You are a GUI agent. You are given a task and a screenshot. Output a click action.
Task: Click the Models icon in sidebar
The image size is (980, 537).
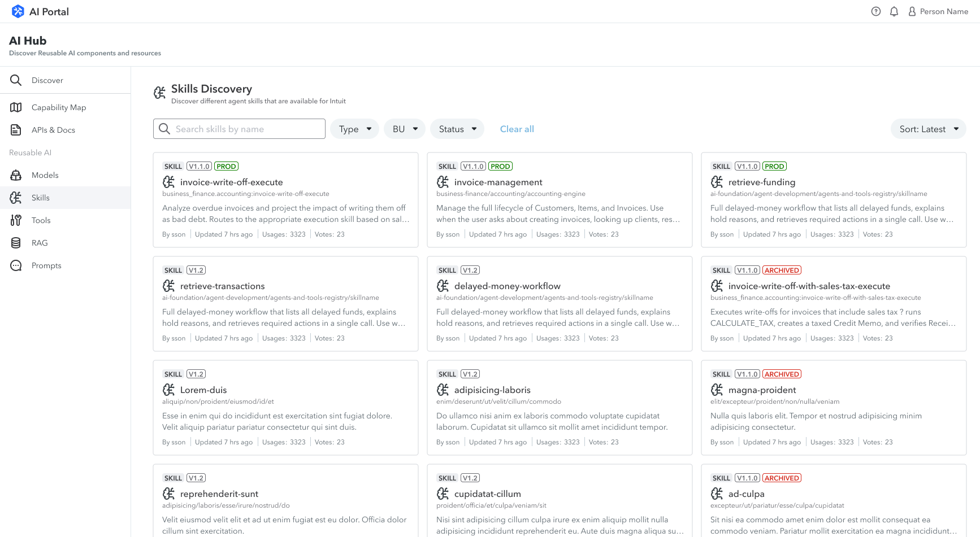pos(16,175)
